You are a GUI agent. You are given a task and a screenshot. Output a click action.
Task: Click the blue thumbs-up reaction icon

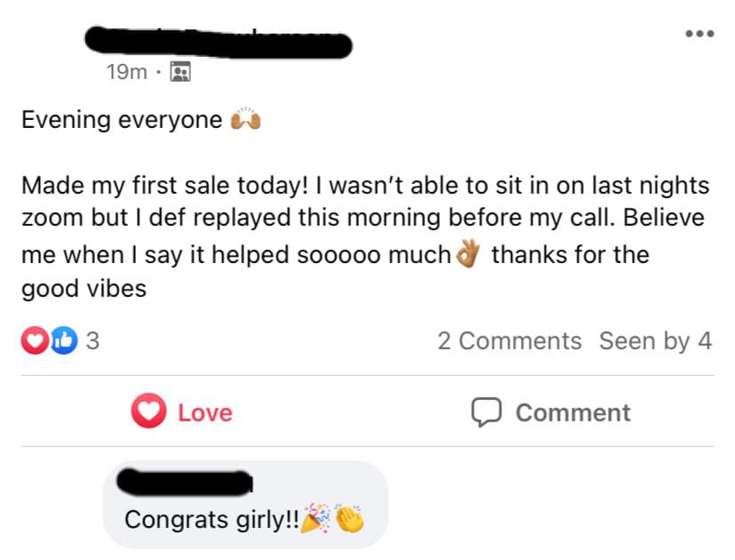click(x=62, y=340)
